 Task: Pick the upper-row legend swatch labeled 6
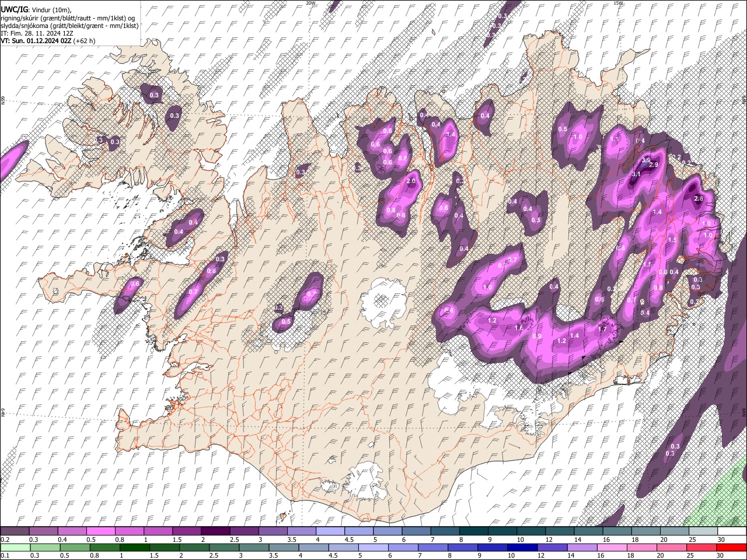coord(416,531)
